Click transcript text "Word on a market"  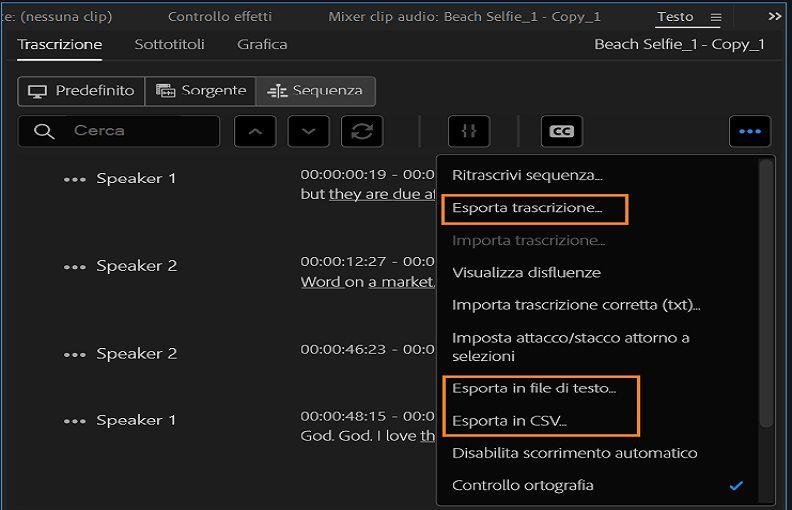pyautogui.click(x=367, y=282)
